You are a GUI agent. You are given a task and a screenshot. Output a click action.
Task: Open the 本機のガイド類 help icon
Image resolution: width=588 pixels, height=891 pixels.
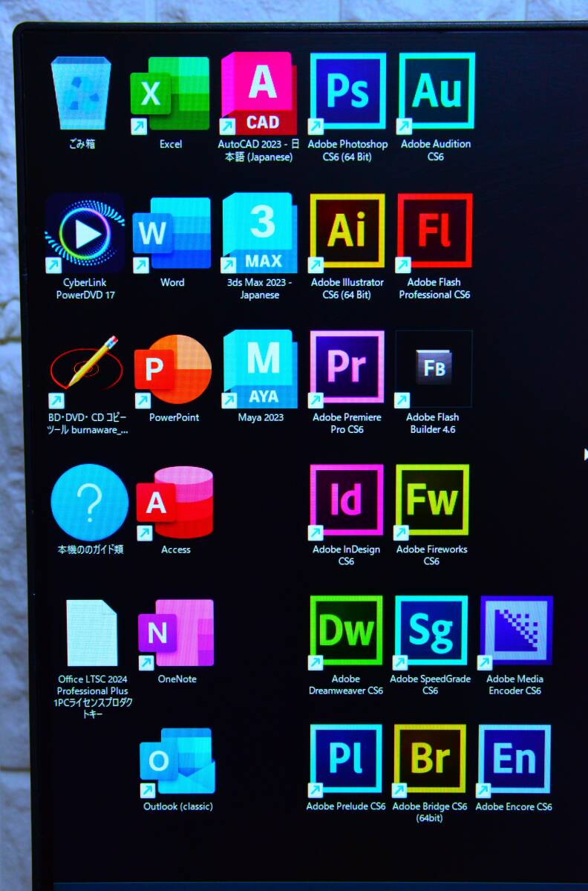click(x=89, y=503)
